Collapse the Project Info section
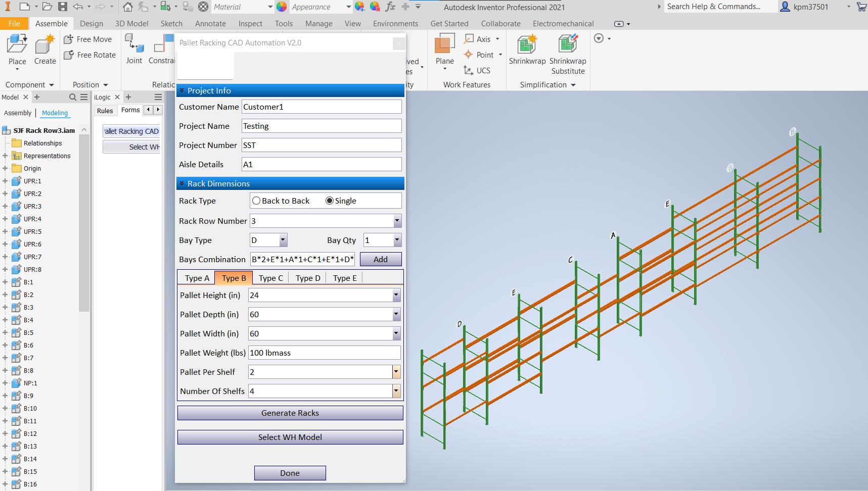This screenshot has height=491, width=868. (182, 90)
